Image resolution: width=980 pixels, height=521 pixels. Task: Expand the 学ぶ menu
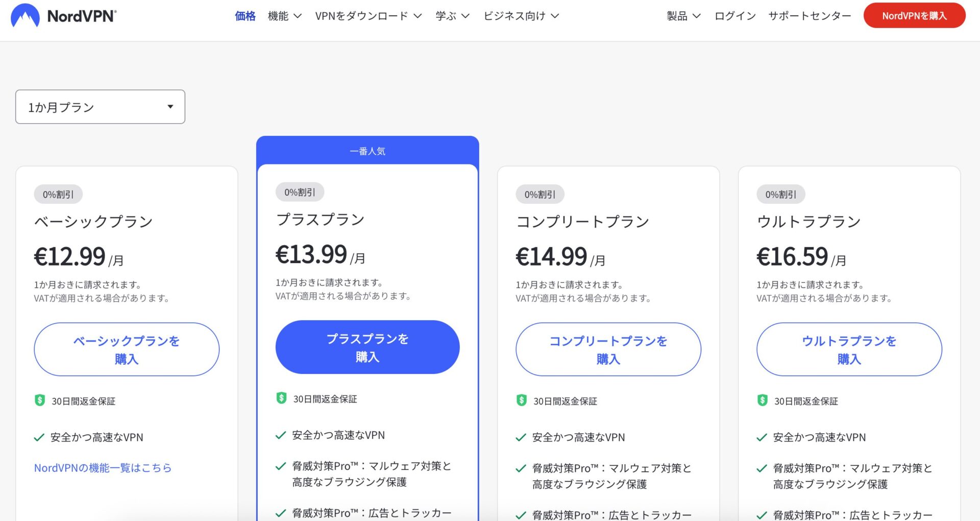(452, 16)
